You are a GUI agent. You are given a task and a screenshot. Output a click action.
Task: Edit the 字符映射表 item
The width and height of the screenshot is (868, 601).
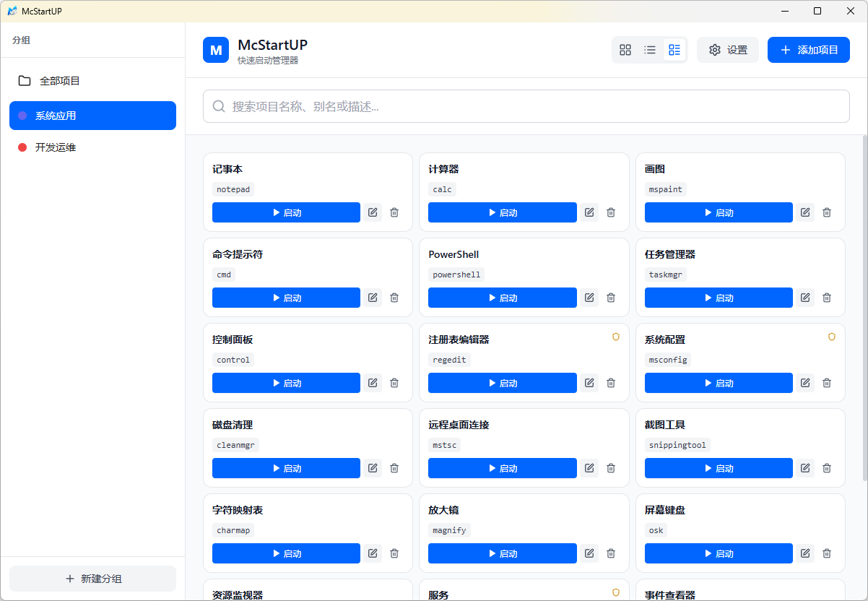373,553
